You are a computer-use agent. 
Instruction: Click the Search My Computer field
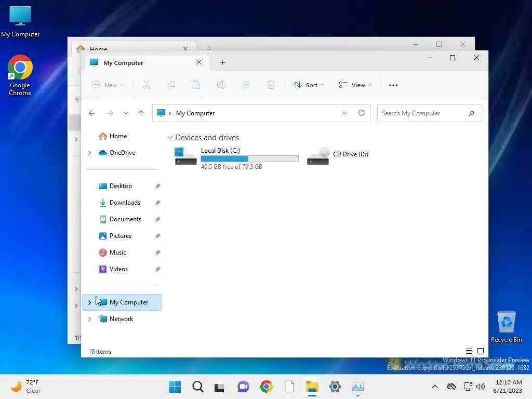pyautogui.click(x=430, y=113)
